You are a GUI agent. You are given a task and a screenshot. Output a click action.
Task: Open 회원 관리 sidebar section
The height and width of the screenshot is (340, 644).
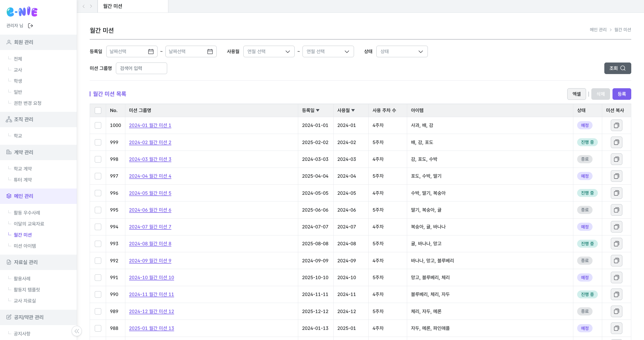[x=24, y=42]
